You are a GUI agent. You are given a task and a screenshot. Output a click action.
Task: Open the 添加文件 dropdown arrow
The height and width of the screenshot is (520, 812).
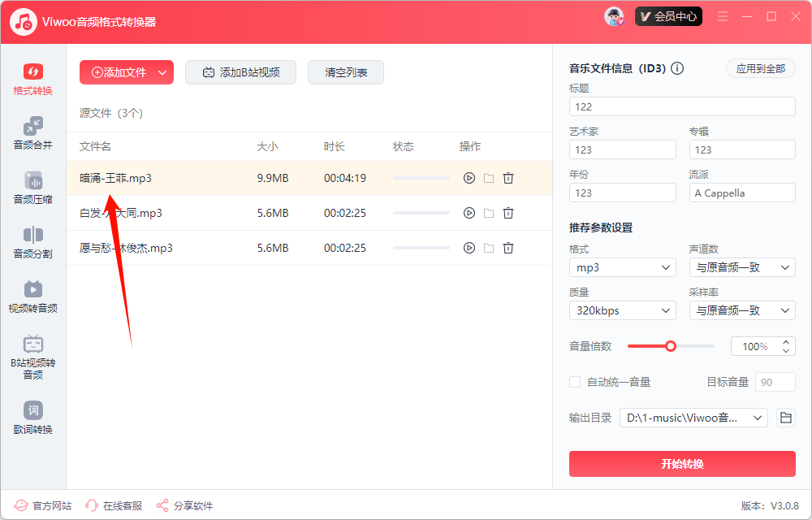(162, 72)
